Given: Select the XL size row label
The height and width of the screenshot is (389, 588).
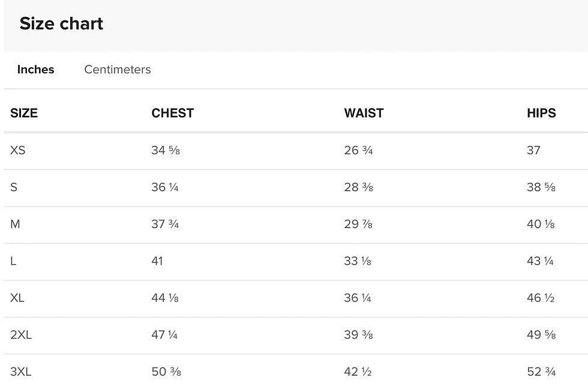Looking at the screenshot, I should tap(17, 298).
